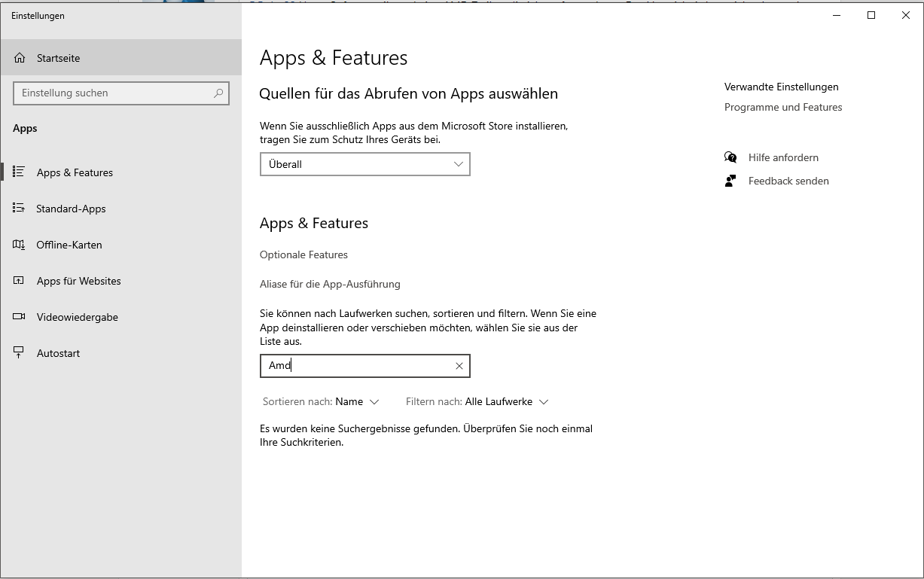Viewport: 924px width, 579px height.
Task: Open the Überall app source dropdown
Action: click(365, 164)
